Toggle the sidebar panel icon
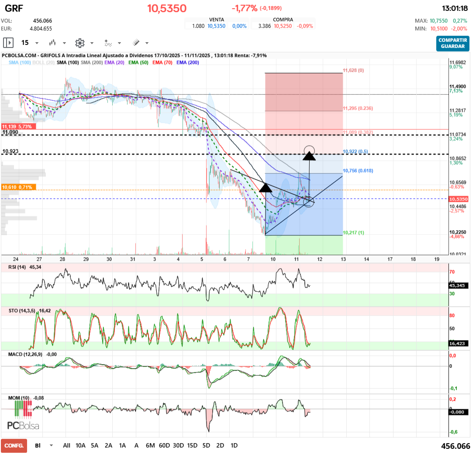Image resolution: width=476 pixels, height=455 pixels. tap(8, 43)
